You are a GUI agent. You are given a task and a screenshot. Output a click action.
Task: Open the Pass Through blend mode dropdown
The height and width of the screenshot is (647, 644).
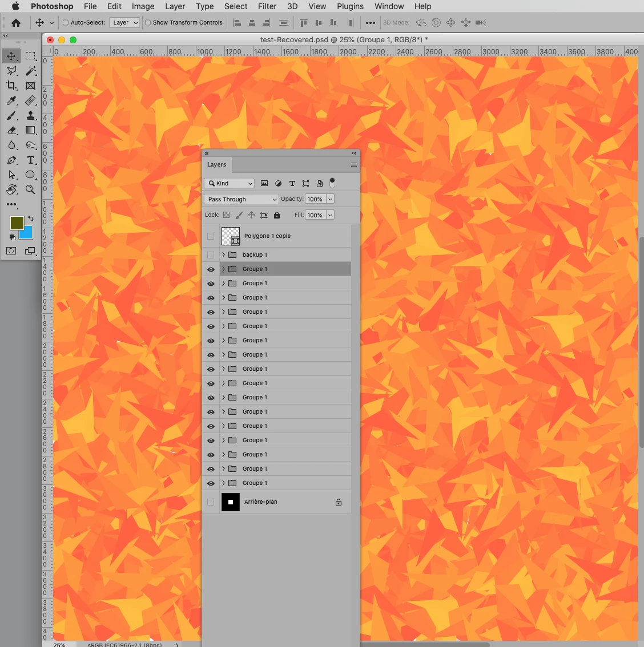click(x=241, y=199)
